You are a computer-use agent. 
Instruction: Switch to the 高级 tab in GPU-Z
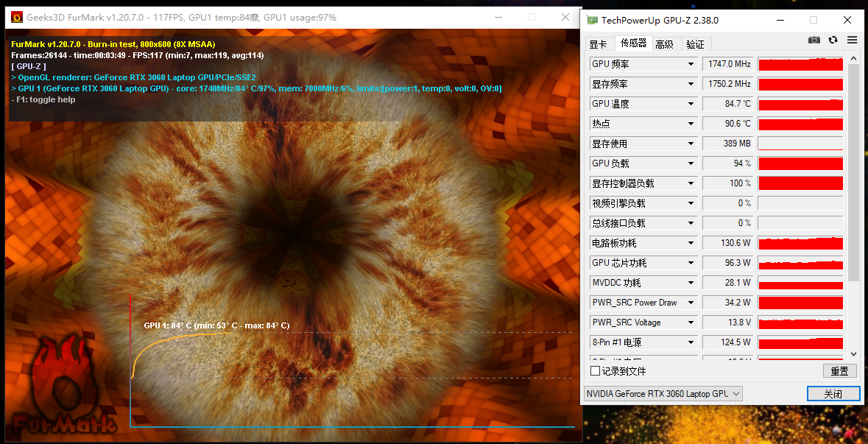663,43
